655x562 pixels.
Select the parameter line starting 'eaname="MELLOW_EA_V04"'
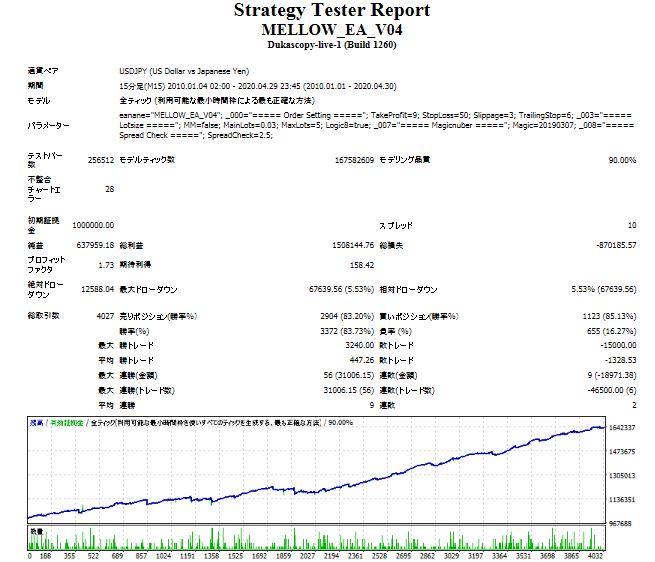[376, 115]
